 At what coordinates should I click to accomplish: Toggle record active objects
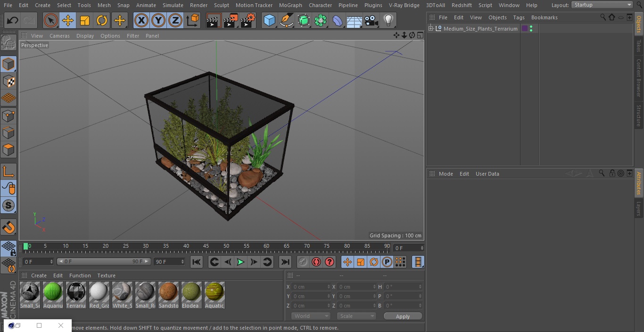point(303,262)
